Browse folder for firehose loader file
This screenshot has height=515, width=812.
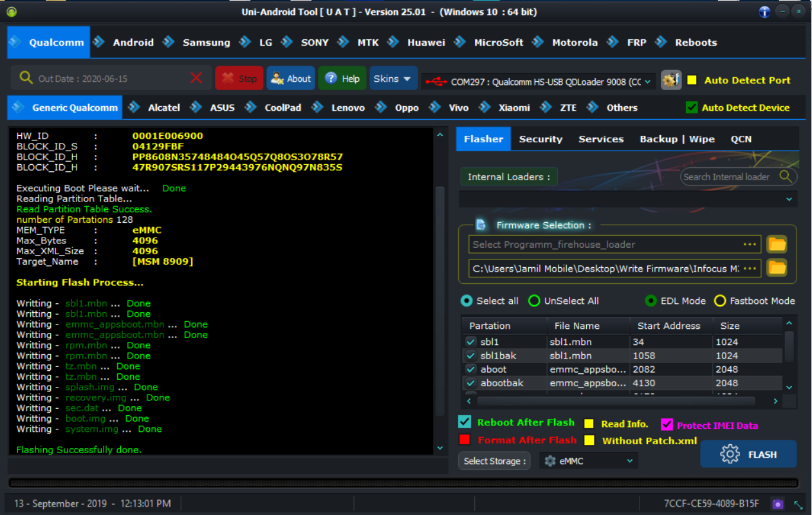(777, 244)
